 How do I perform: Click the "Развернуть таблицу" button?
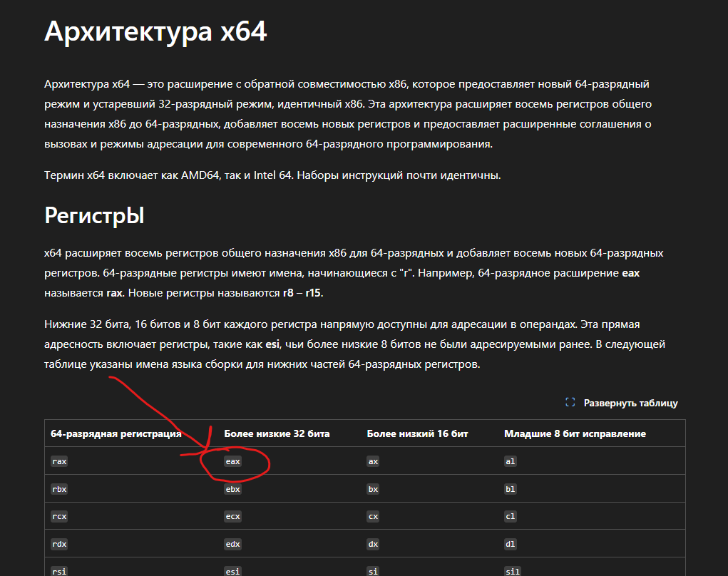pyautogui.click(x=621, y=403)
